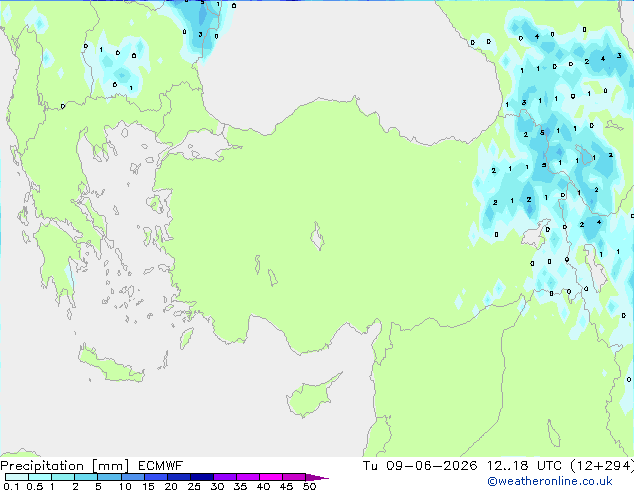Pick the 45–50 mm legend swatch
This screenshot has height=490, width=634.
pyautogui.click(x=294, y=477)
